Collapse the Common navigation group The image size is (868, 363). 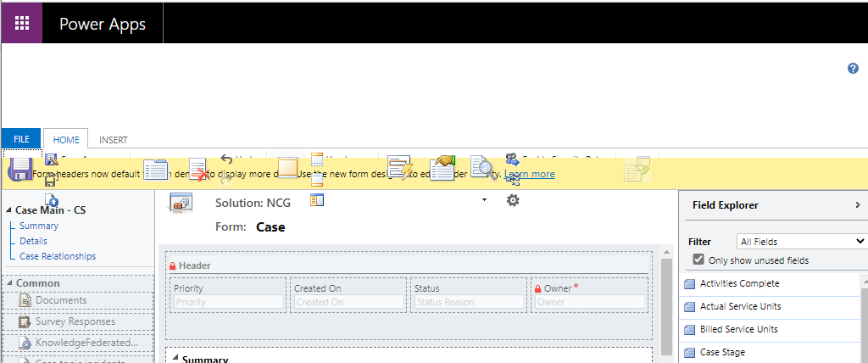[9, 283]
